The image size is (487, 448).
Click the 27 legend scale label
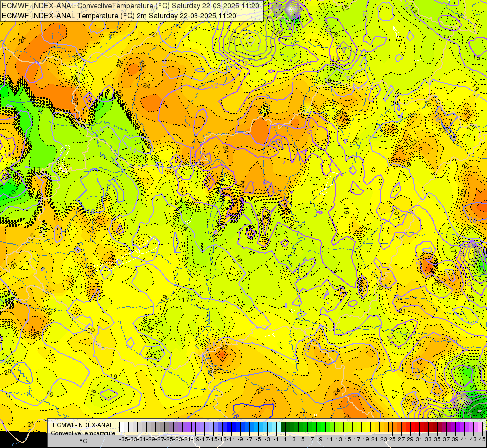401,439
